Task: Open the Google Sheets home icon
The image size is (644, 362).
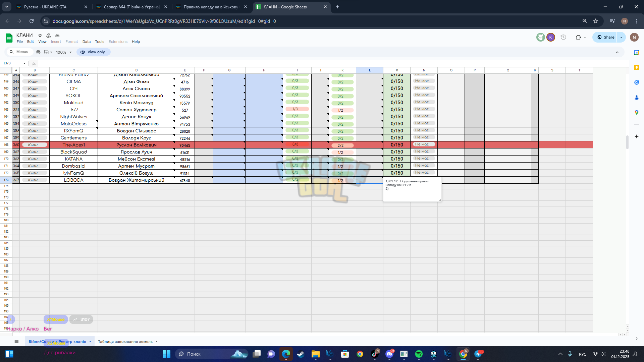Action: pyautogui.click(x=9, y=38)
